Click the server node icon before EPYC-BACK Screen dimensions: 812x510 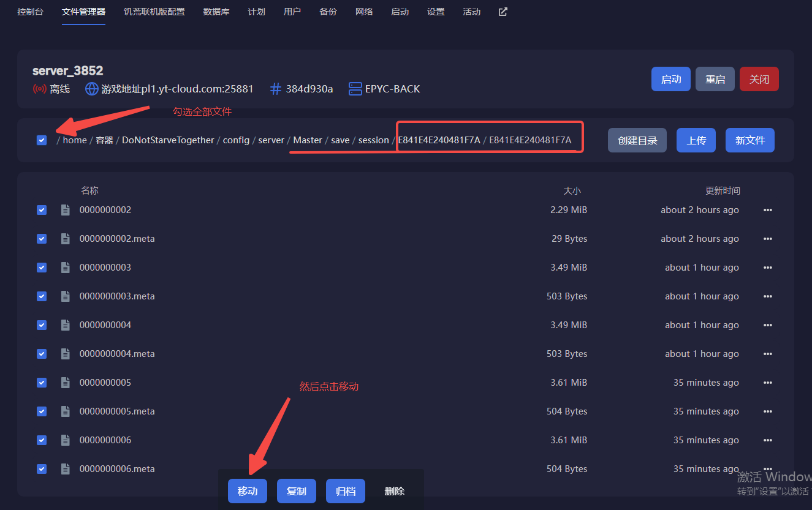pos(355,89)
